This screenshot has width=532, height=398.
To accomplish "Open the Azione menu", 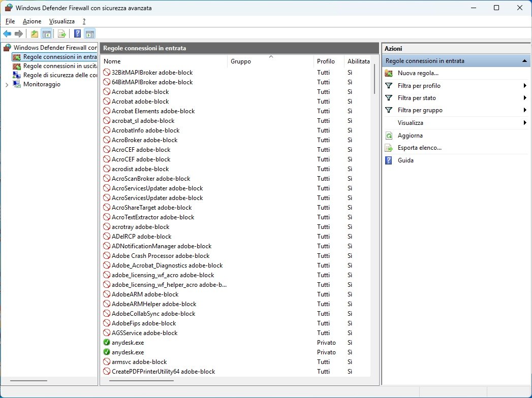I will (x=32, y=21).
